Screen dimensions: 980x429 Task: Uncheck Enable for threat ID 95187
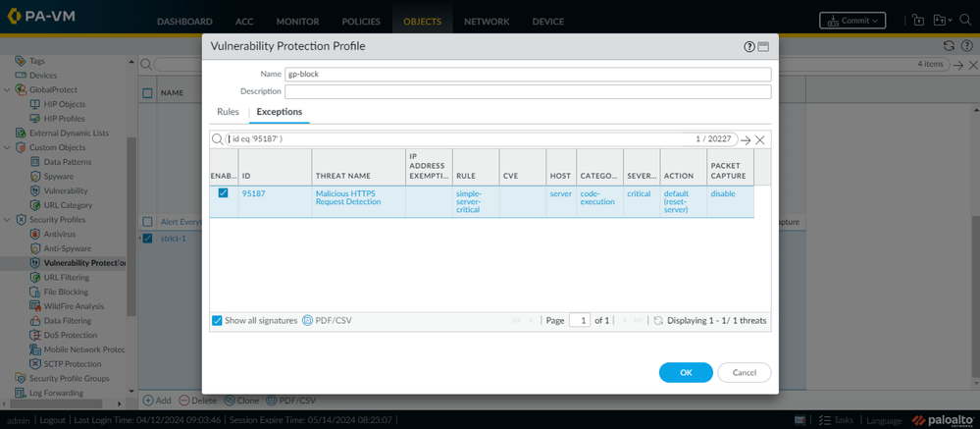click(x=223, y=193)
